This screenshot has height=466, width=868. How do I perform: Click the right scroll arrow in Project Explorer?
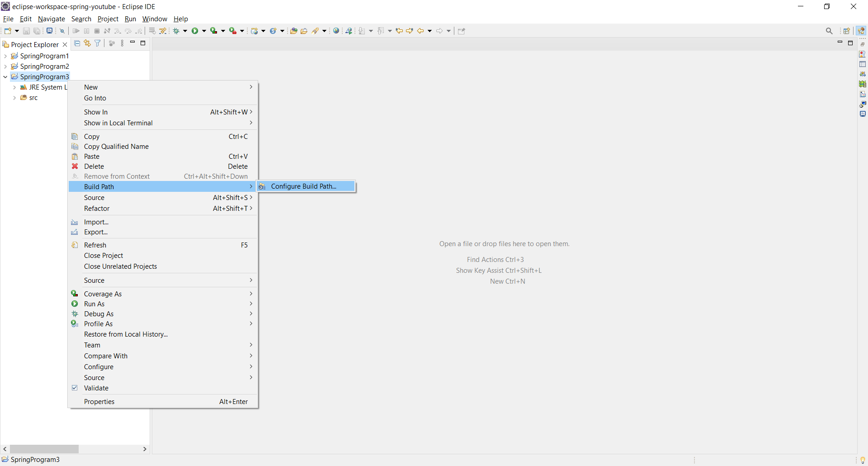(x=145, y=449)
